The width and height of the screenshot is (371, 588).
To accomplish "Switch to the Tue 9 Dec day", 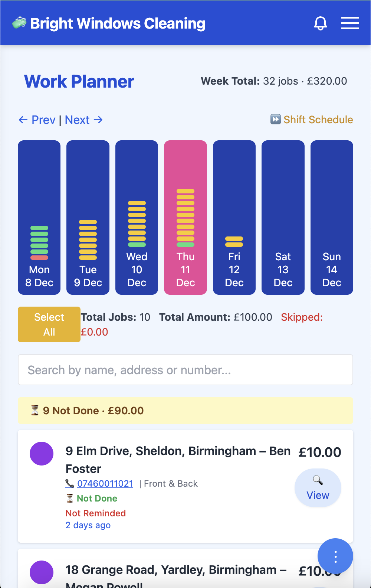I will (88, 218).
